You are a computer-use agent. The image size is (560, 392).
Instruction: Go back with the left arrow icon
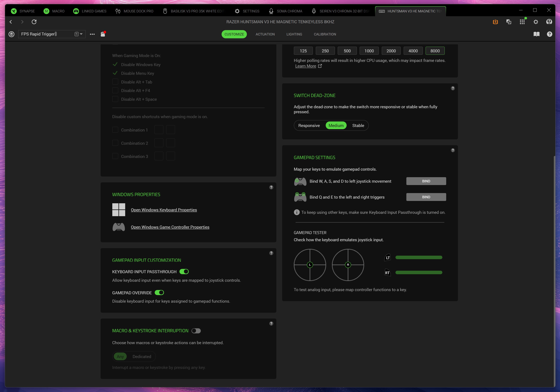(x=11, y=22)
